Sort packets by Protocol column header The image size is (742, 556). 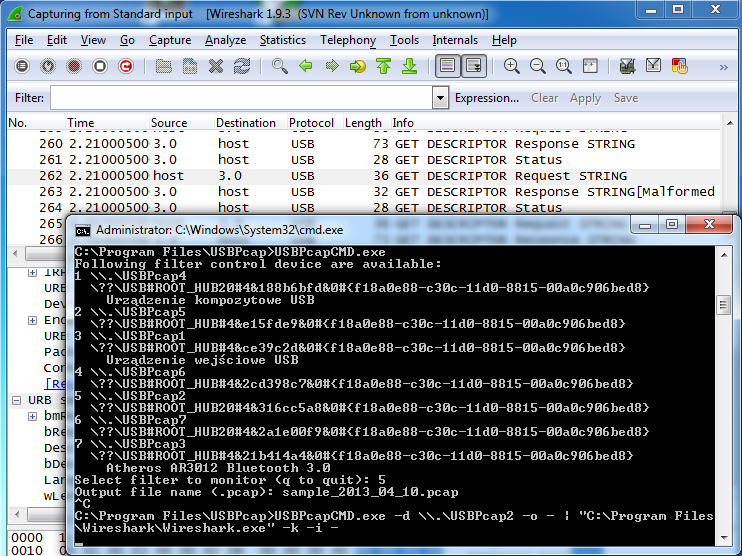311,123
